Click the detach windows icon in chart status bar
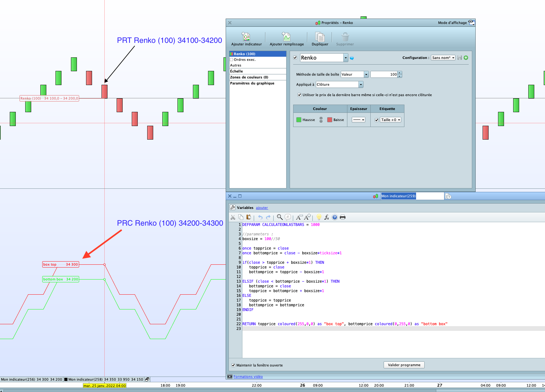 (147, 379)
